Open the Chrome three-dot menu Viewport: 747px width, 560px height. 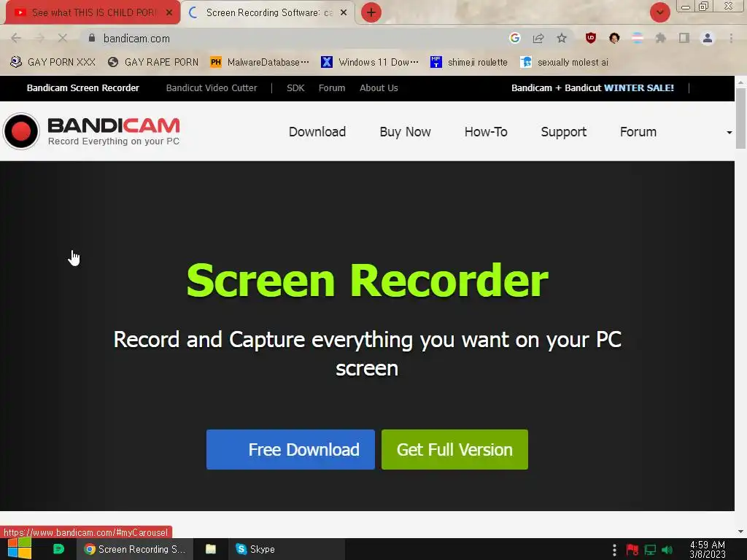[x=731, y=38]
